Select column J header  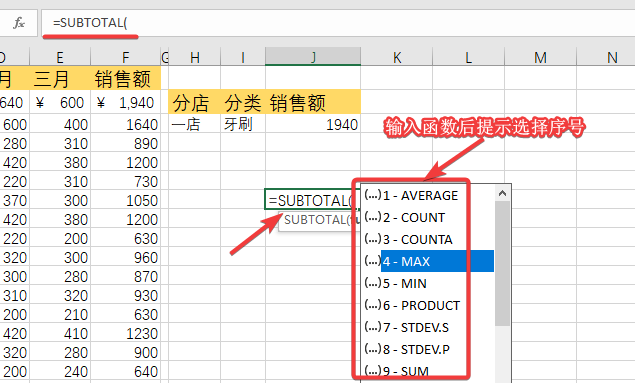[x=313, y=56]
